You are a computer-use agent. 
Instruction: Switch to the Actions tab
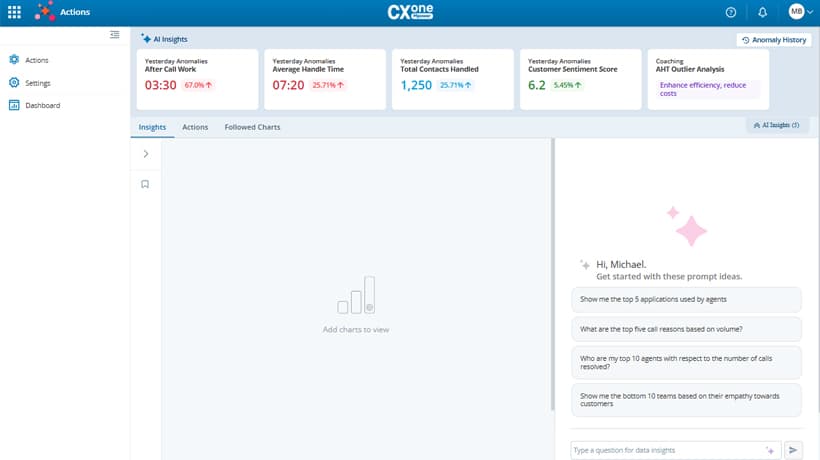(x=195, y=127)
